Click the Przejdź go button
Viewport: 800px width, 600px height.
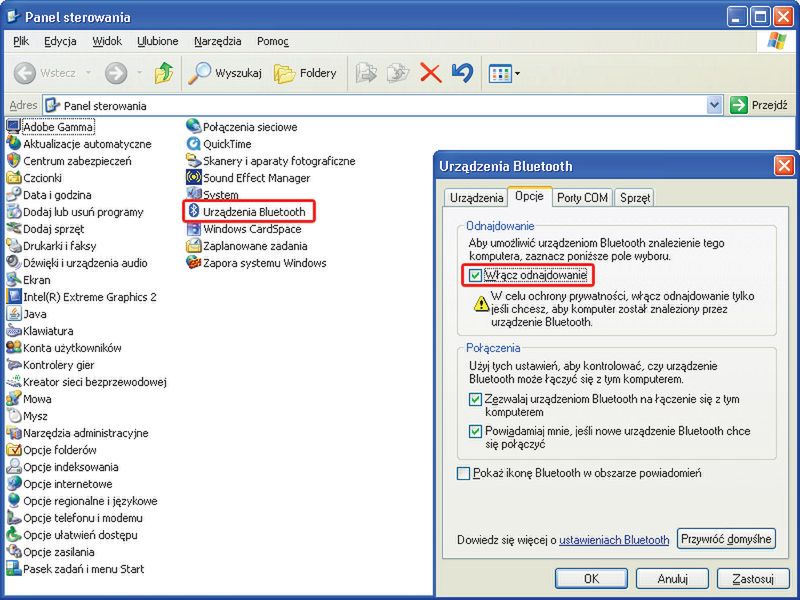coord(761,106)
